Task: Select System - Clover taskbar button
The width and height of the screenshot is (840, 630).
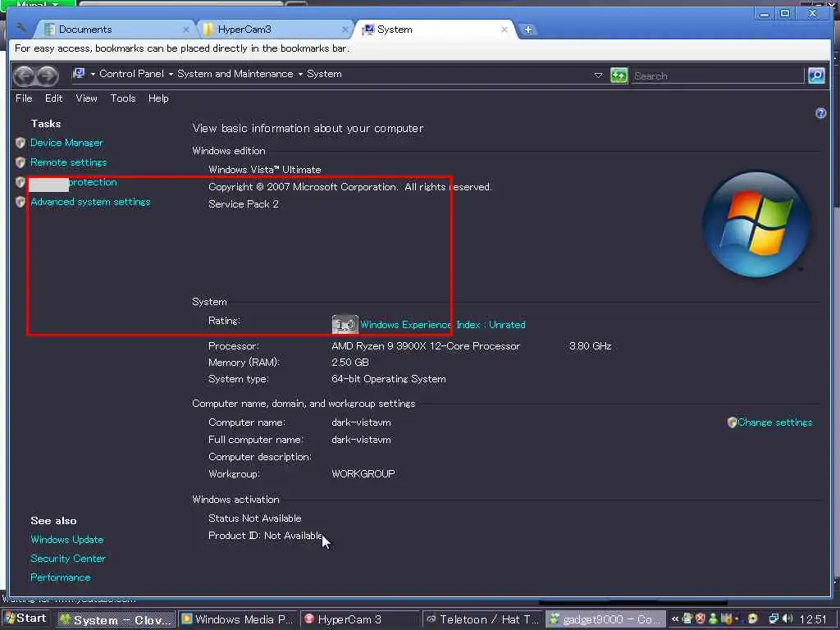Action: tap(116, 620)
